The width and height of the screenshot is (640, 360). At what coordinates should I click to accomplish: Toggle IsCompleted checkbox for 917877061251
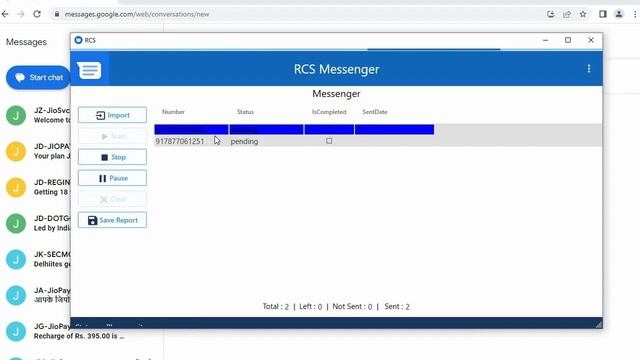[329, 141]
